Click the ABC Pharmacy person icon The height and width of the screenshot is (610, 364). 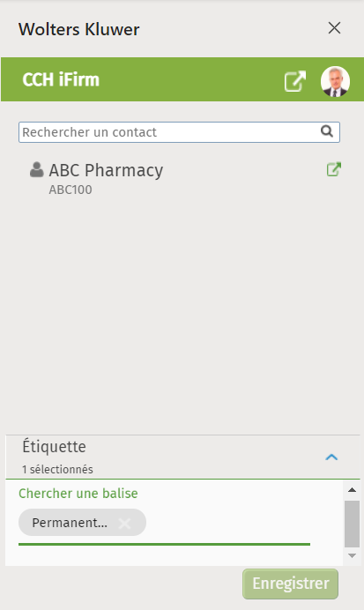tap(36, 169)
